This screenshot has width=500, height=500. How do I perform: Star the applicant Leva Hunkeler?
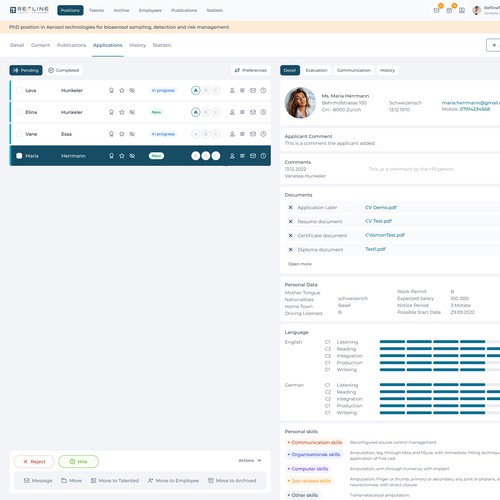click(x=122, y=90)
